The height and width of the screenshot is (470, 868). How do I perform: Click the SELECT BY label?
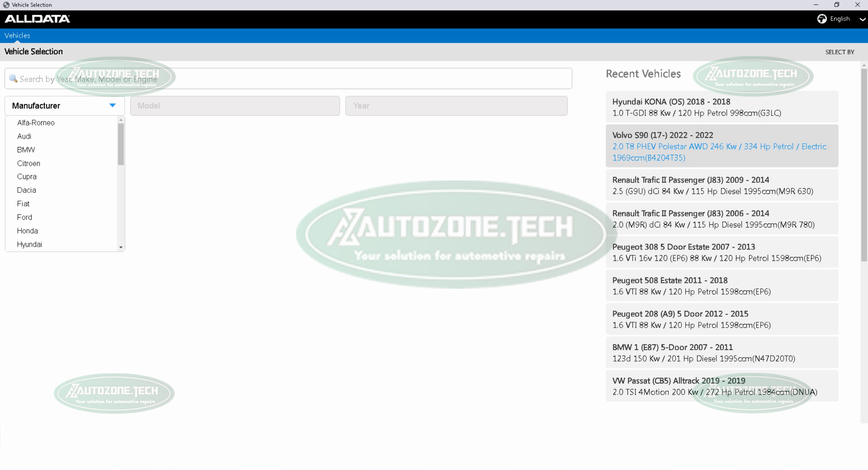(x=840, y=52)
